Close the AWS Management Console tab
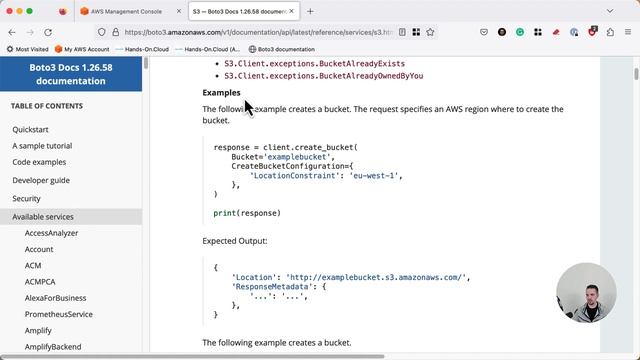This screenshot has width=640, height=360. click(178, 11)
